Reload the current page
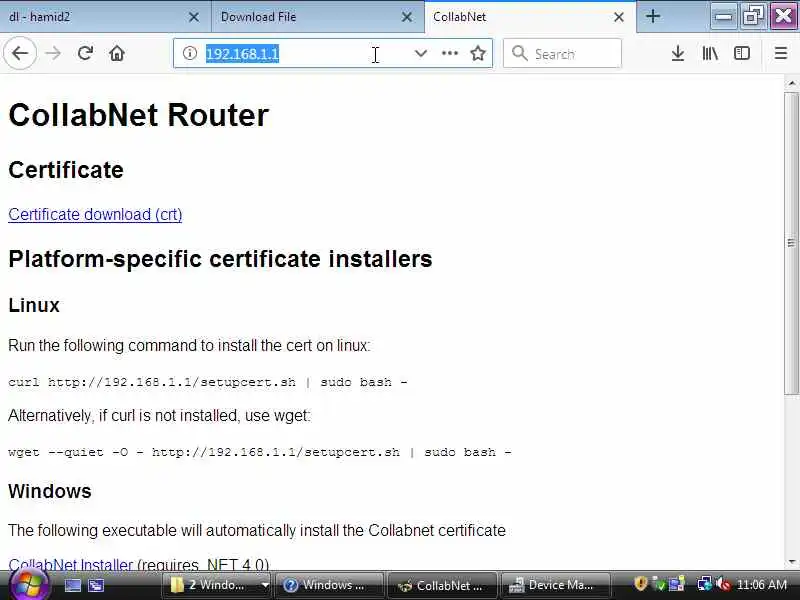 click(x=85, y=53)
